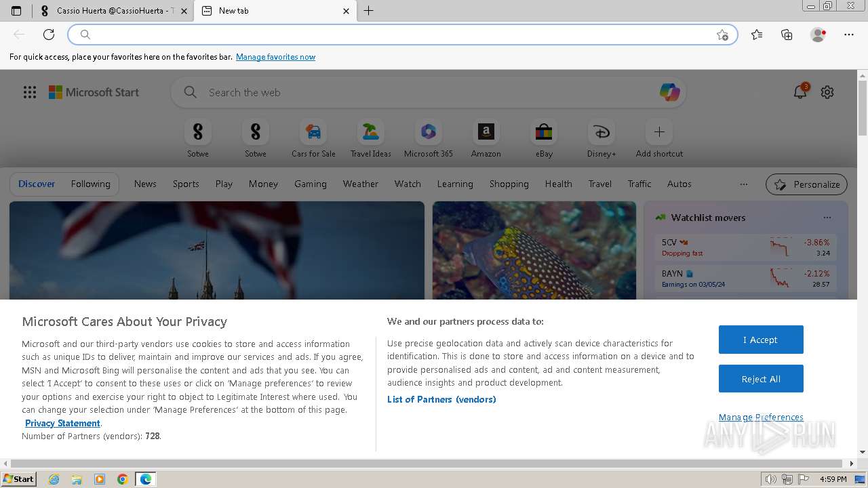868x488 pixels.
Task: Open the Amazon shortcut
Action: (x=486, y=138)
